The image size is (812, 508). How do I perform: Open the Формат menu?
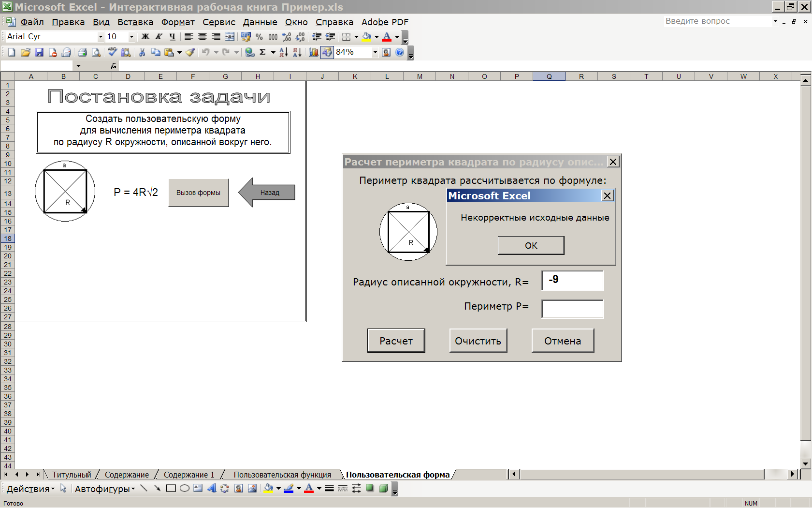pyautogui.click(x=178, y=22)
